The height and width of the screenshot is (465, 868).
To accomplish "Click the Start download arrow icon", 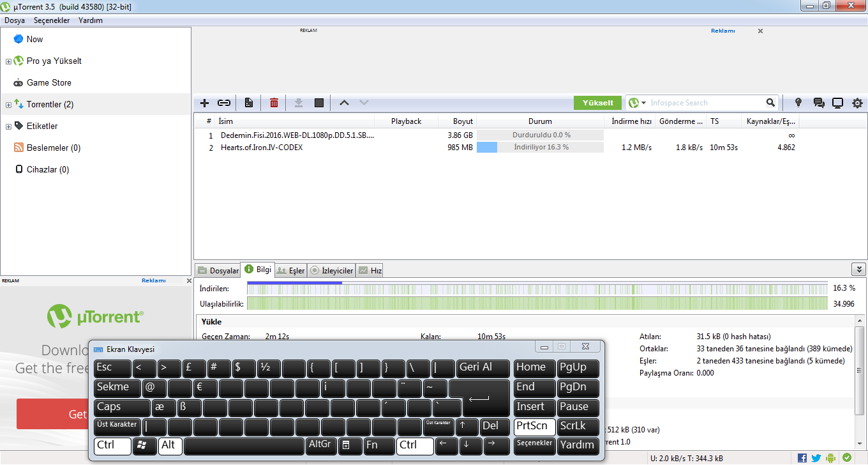I will coord(298,103).
